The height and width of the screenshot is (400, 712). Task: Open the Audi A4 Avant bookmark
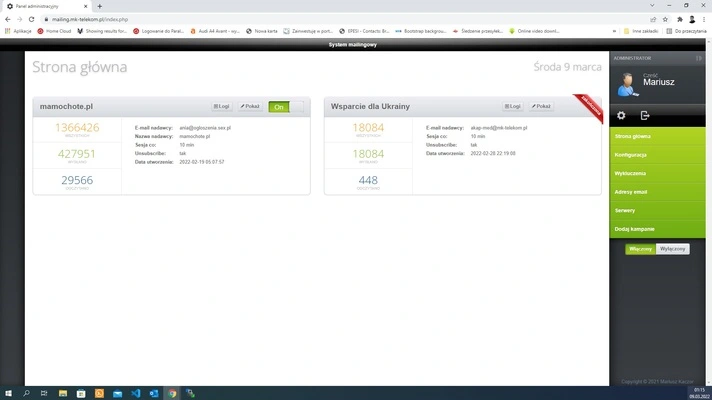pyautogui.click(x=215, y=31)
